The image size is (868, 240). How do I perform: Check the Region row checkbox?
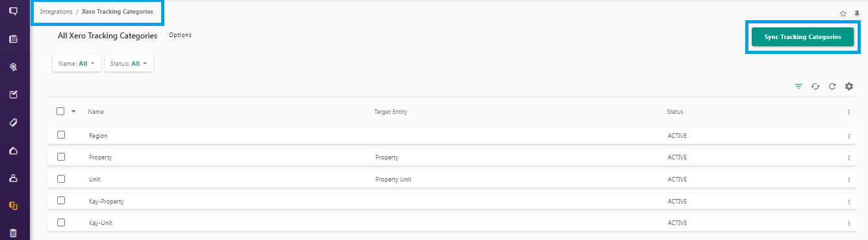click(x=61, y=135)
